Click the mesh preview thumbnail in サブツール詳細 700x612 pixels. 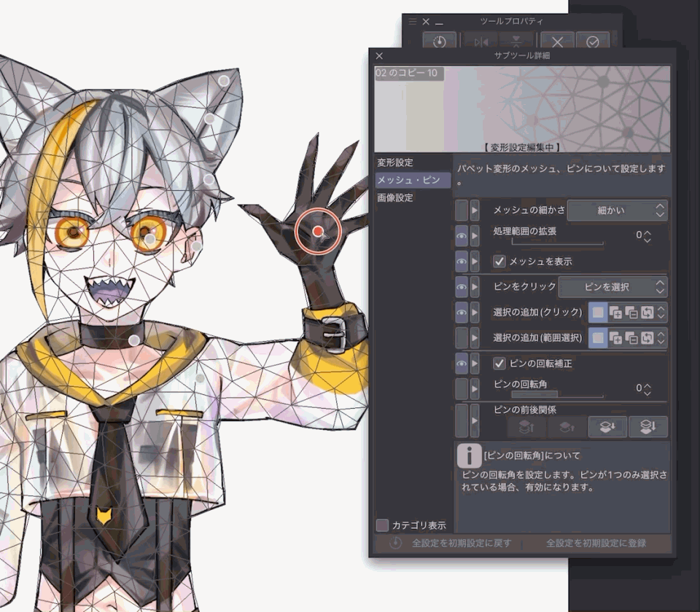(522, 109)
